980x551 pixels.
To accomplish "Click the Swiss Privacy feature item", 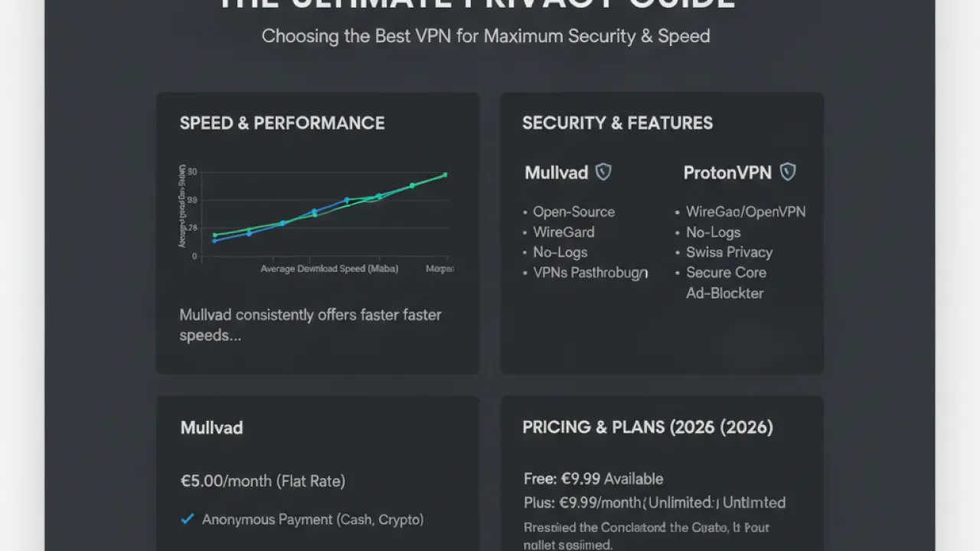I will pos(729,253).
